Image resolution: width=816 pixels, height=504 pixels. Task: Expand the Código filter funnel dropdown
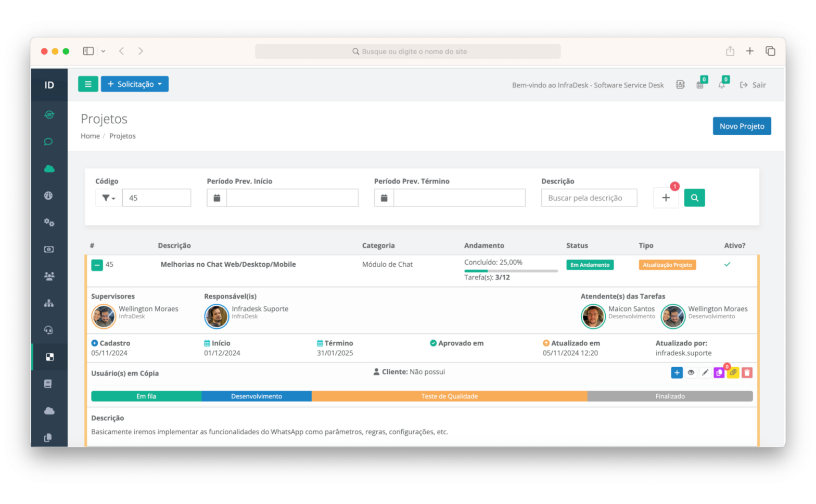click(x=109, y=198)
